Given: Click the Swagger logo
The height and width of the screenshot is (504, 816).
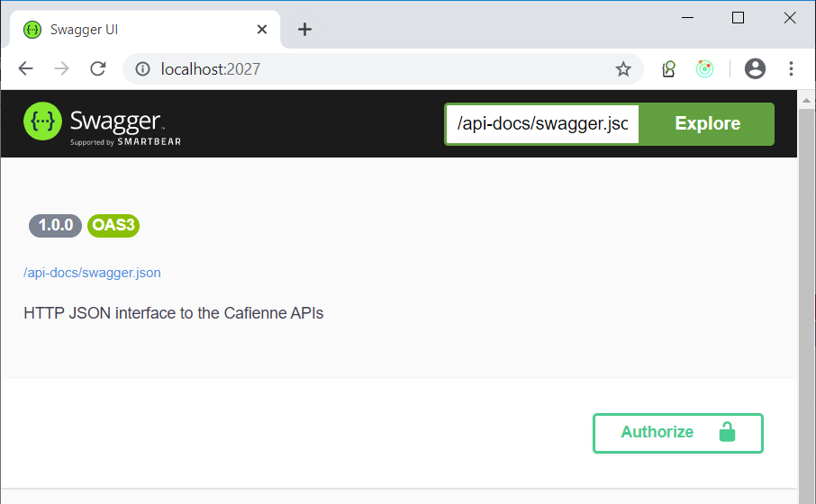Looking at the screenshot, I should (102, 124).
